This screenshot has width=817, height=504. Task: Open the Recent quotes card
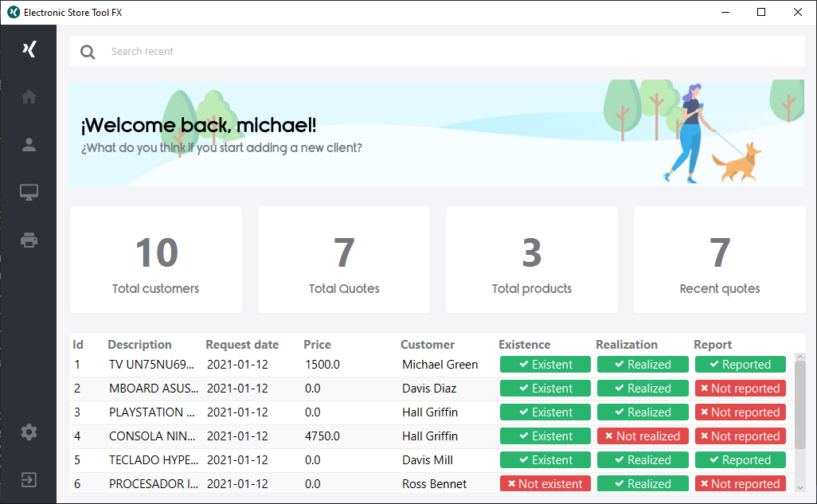pyautogui.click(x=720, y=260)
